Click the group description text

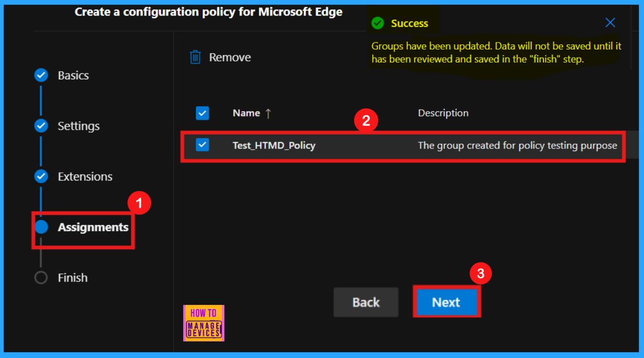tap(517, 145)
